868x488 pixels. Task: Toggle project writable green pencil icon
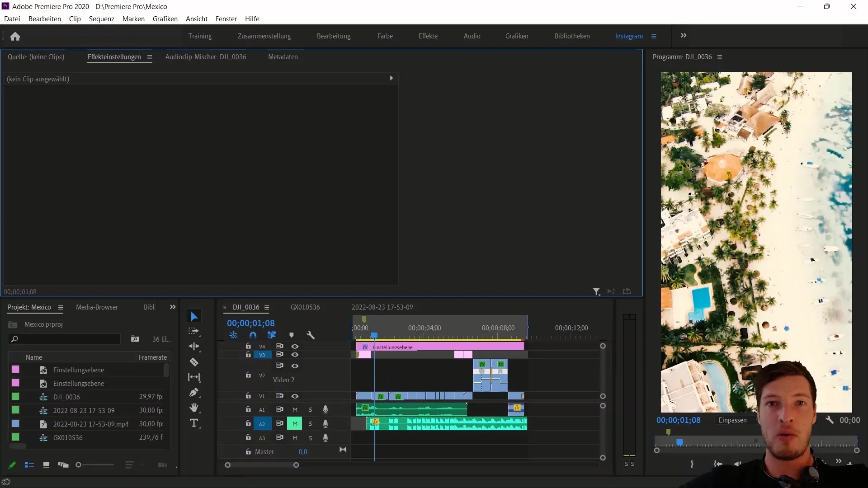pyautogui.click(x=12, y=465)
